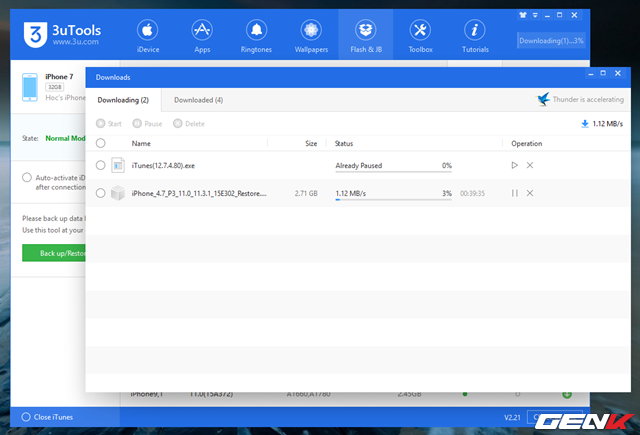
Task: Open the Wallpapers section
Action: tap(311, 36)
